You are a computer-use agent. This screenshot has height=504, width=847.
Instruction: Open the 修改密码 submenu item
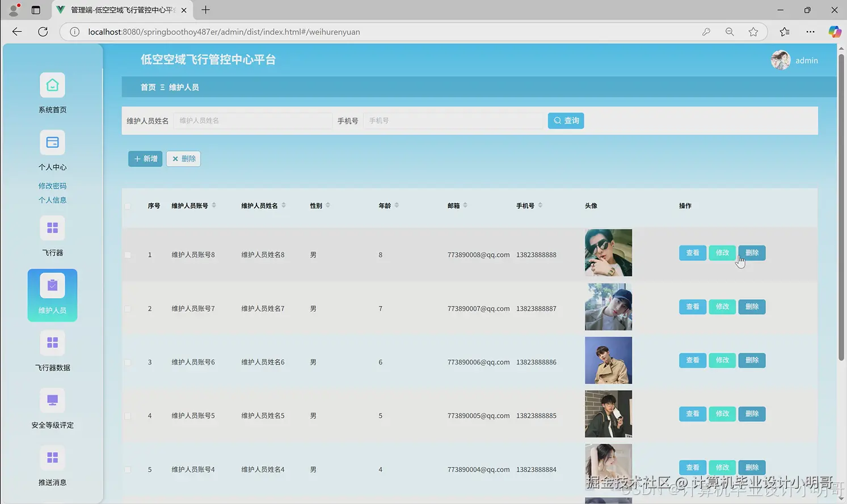coord(52,186)
